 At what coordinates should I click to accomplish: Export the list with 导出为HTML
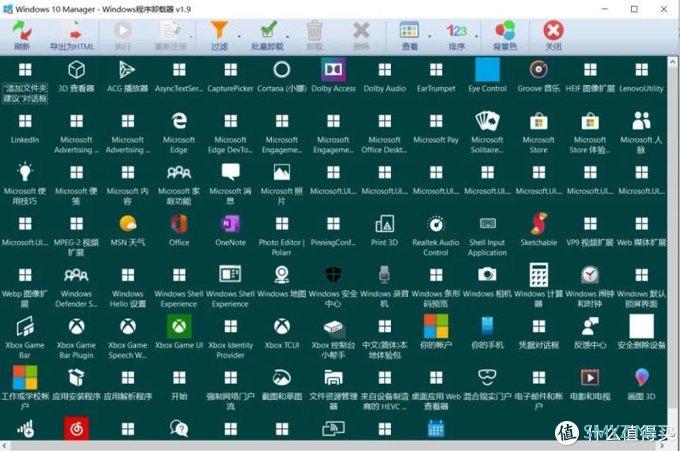tap(72, 35)
